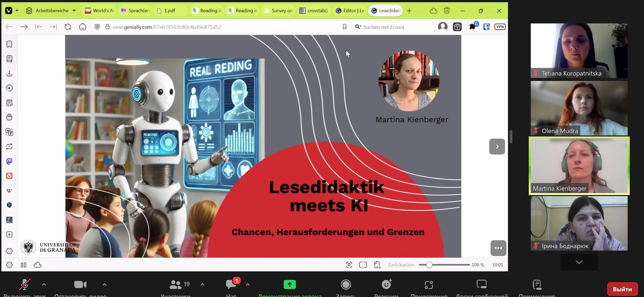Open the Wikipedia panel in sidebar
644x297 pixels.
(9, 191)
